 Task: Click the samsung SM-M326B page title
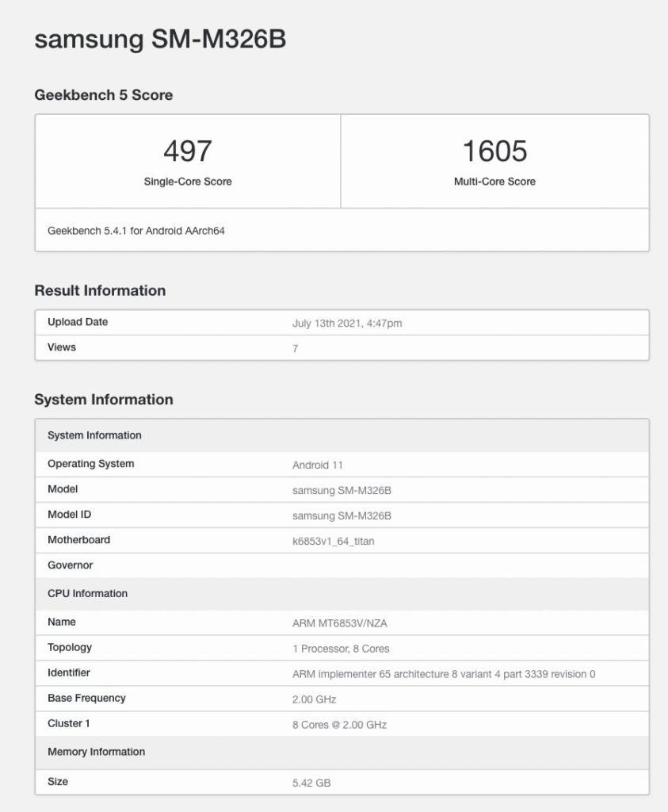click(x=160, y=40)
